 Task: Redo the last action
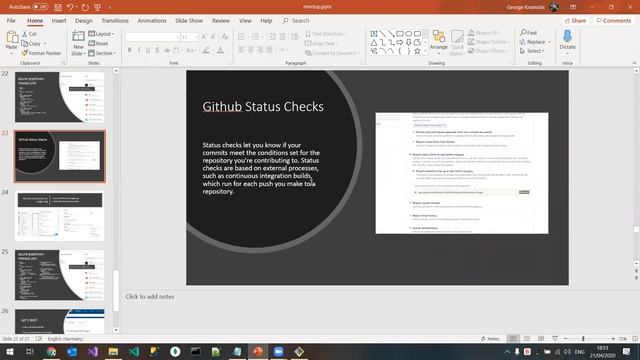tap(85, 7)
